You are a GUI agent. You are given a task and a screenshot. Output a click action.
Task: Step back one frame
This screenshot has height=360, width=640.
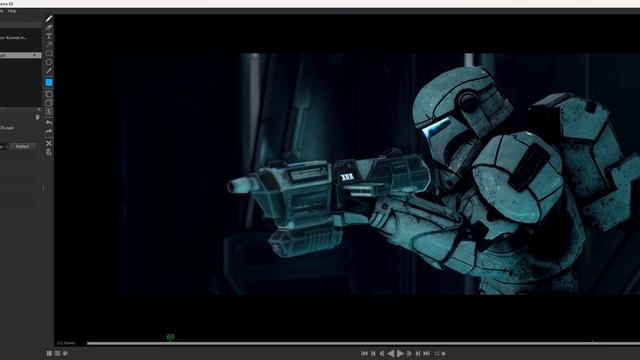pyautogui.click(x=382, y=353)
